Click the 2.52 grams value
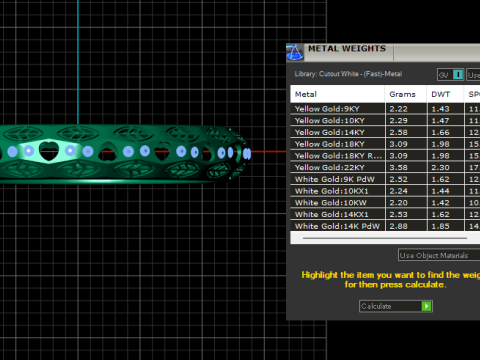480x360 pixels. (x=398, y=179)
